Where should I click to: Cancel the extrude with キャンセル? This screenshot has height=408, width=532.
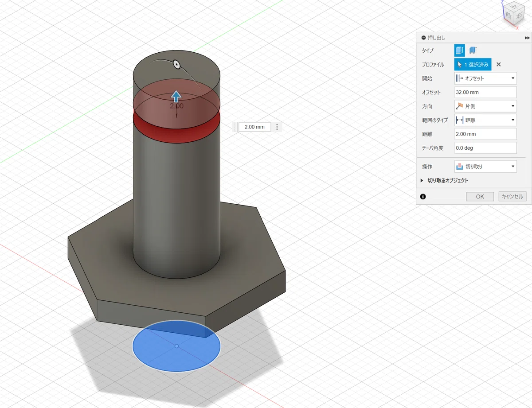(x=512, y=197)
